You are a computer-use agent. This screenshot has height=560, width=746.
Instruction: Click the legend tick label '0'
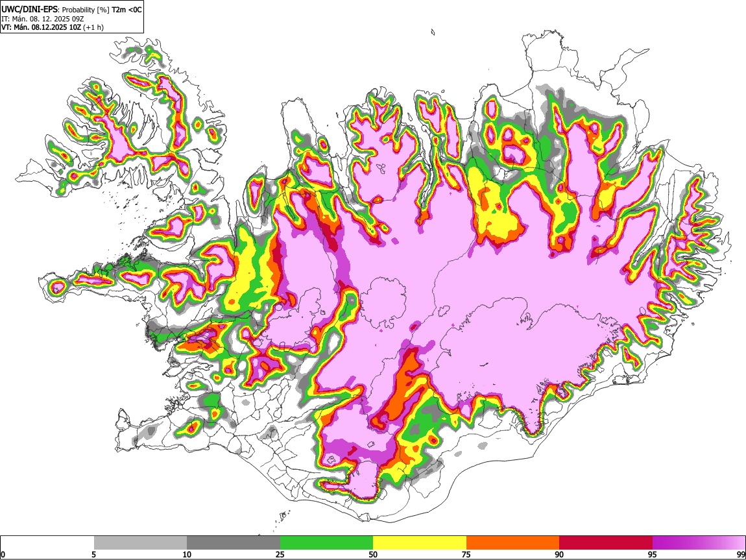tap(3, 555)
